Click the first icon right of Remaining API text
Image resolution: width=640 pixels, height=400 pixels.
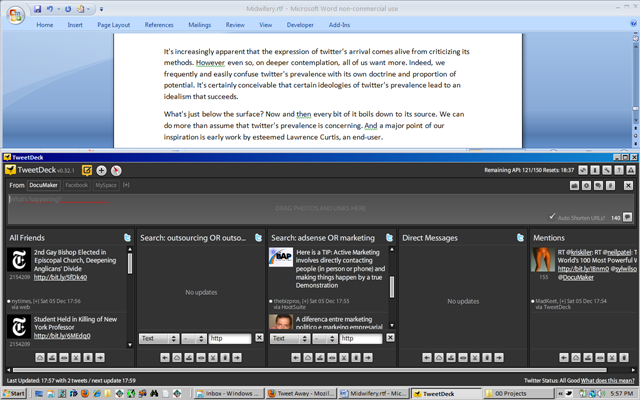coord(583,170)
